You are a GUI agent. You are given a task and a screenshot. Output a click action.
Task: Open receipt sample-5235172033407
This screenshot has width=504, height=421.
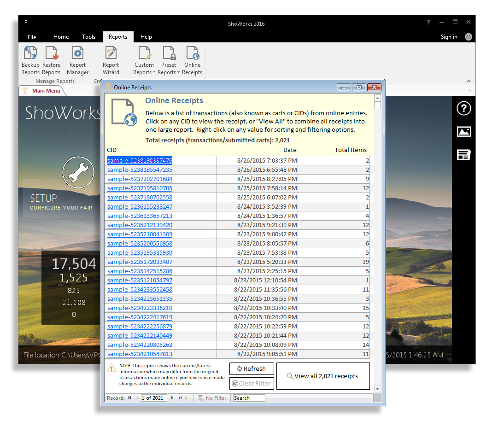click(140, 262)
